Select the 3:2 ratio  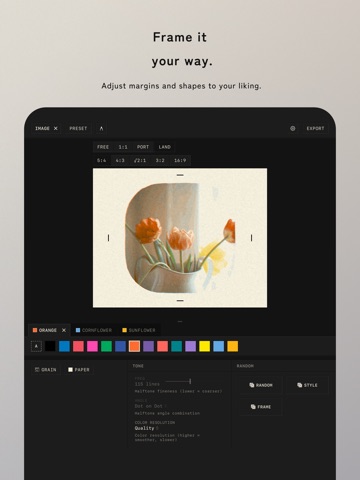click(160, 160)
